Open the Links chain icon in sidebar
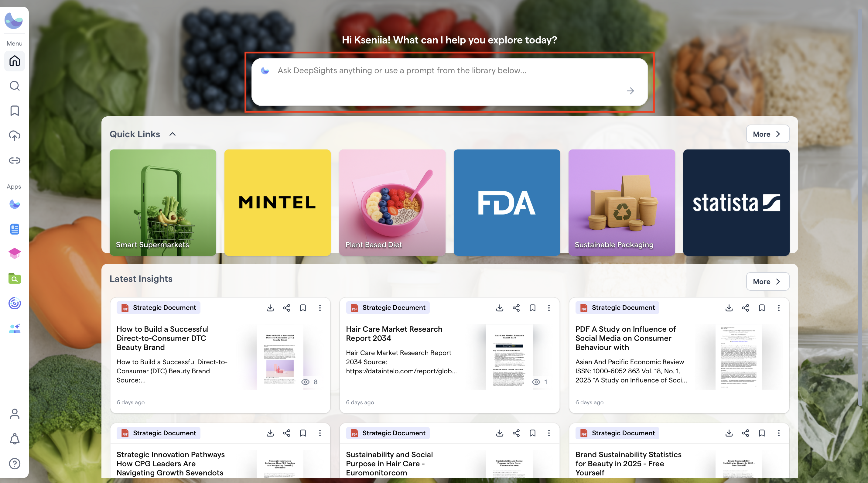The width and height of the screenshot is (868, 483). coord(15,160)
